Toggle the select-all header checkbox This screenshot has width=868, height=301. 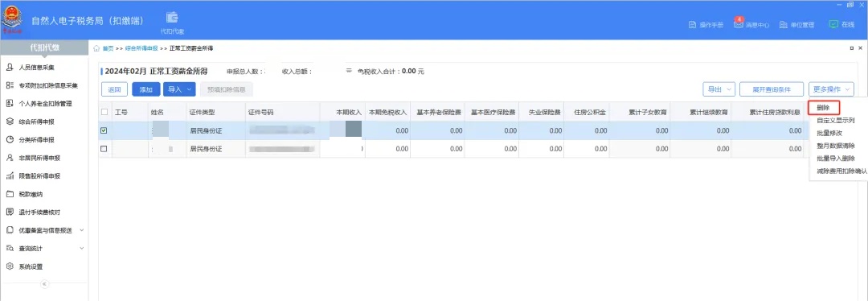[x=104, y=112]
